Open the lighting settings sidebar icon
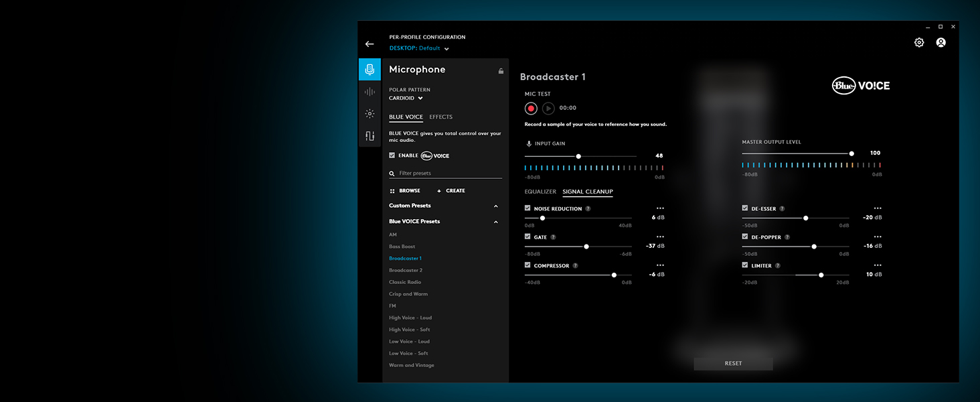The image size is (980, 402). pos(370,114)
